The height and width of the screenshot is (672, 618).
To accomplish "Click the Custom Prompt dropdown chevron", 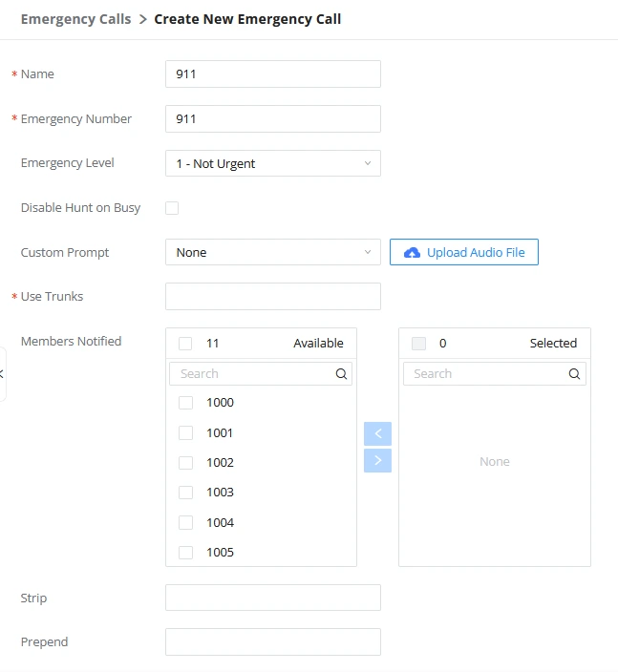I will 368,252.
